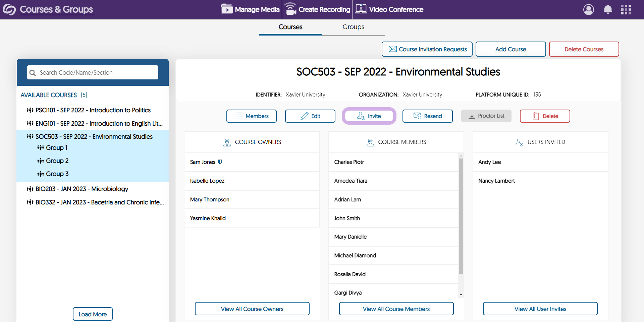Focus the Search Code/Name/Section field

click(x=93, y=72)
